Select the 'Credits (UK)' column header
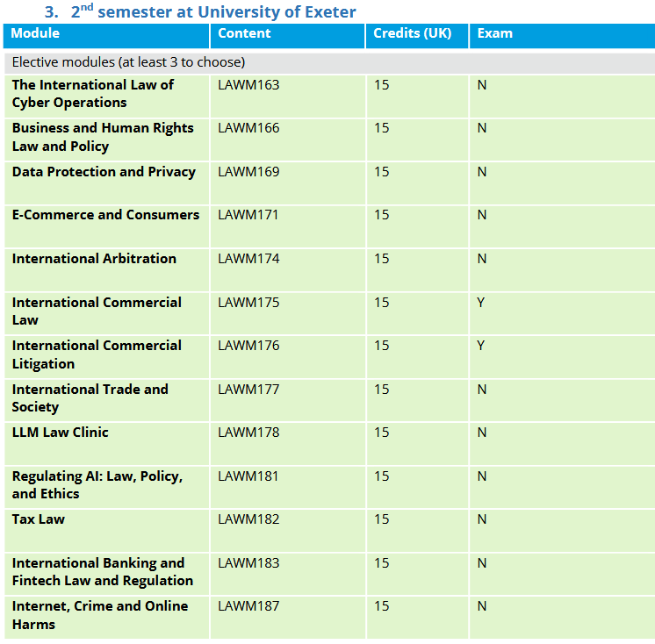 pyautogui.click(x=412, y=33)
